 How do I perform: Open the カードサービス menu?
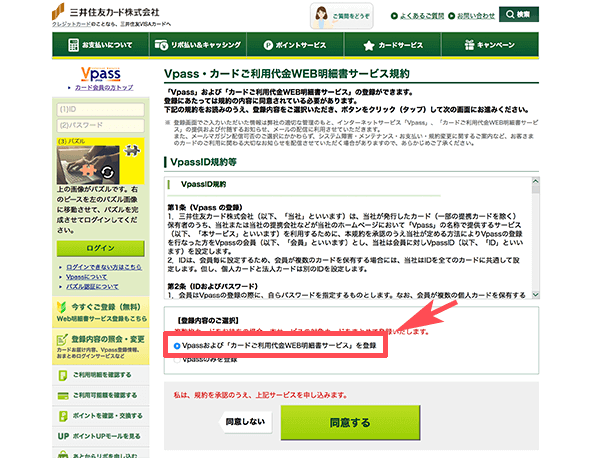393,45
